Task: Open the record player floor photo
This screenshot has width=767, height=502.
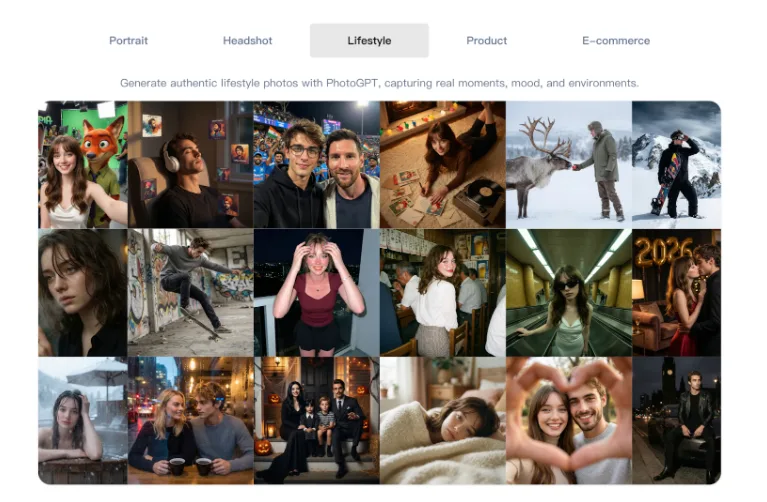Action: [442, 165]
